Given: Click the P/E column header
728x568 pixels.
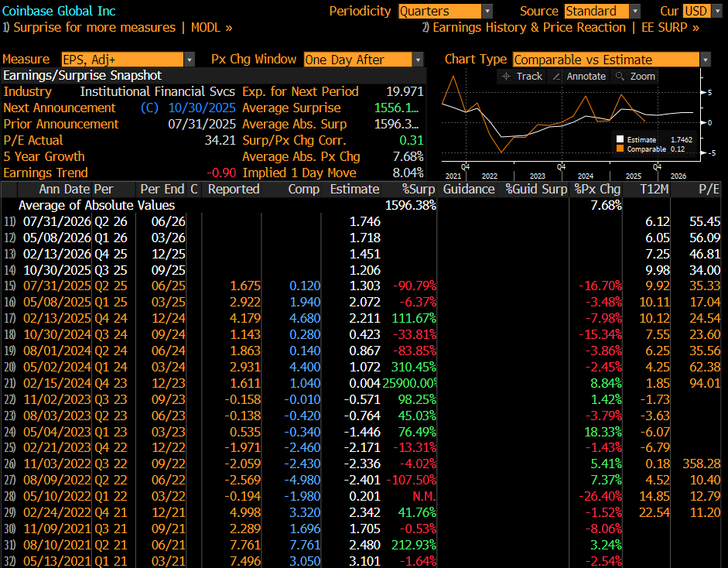Looking at the screenshot, I should coord(709,189).
